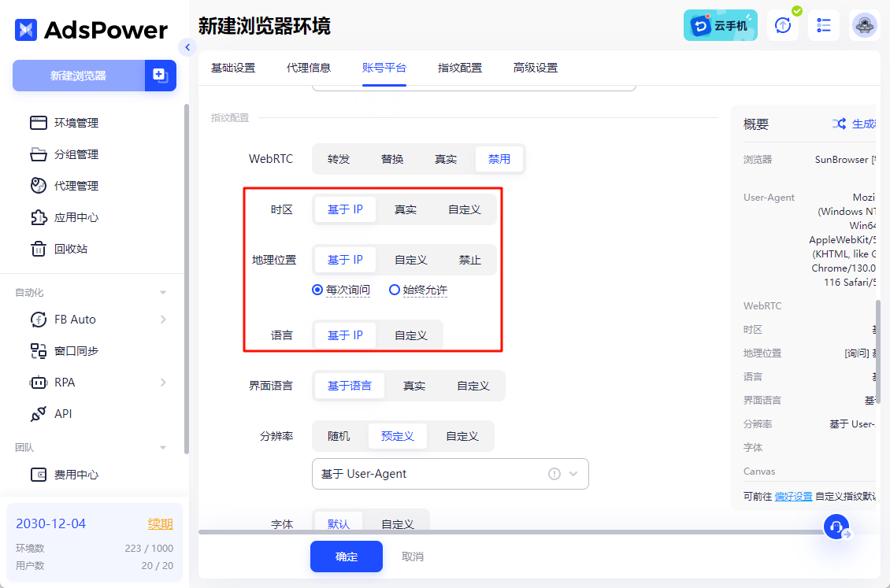Collapse the 自动化 section
Image resolution: width=890 pixels, height=588 pixels.
tap(163, 291)
